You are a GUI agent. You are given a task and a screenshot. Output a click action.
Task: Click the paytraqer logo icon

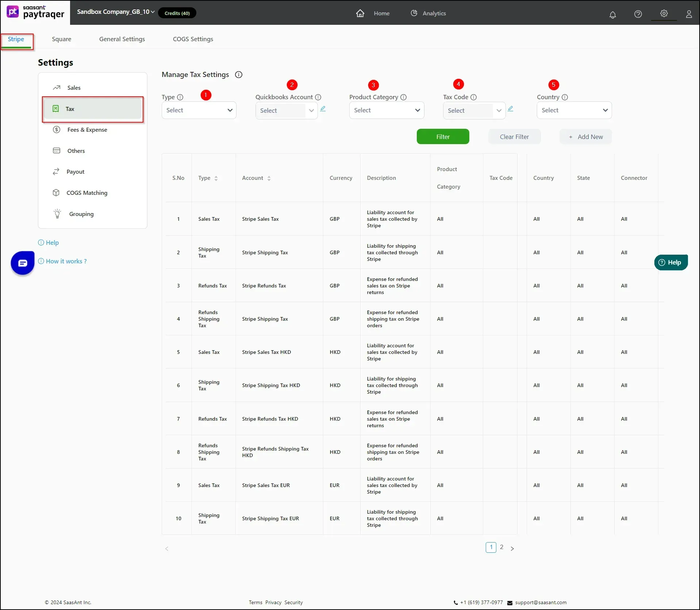click(x=13, y=12)
